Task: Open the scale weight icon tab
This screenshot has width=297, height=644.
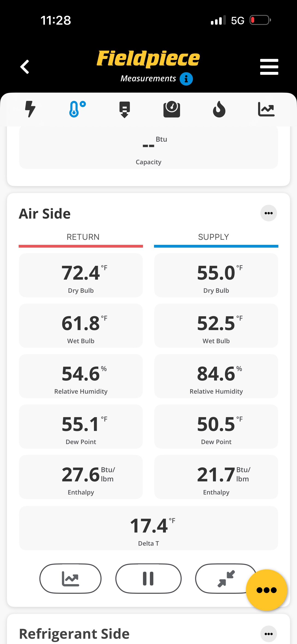Action: 172,109
